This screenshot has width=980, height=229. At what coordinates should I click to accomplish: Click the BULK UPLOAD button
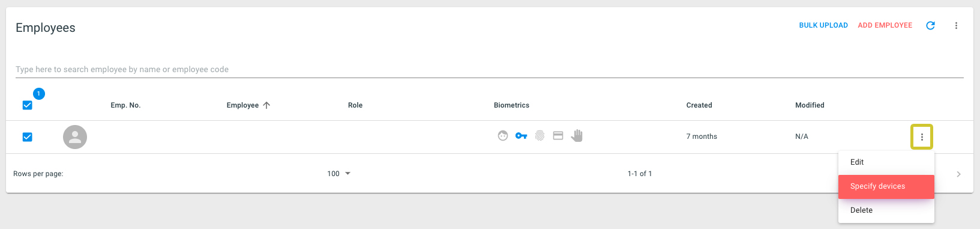(x=823, y=25)
